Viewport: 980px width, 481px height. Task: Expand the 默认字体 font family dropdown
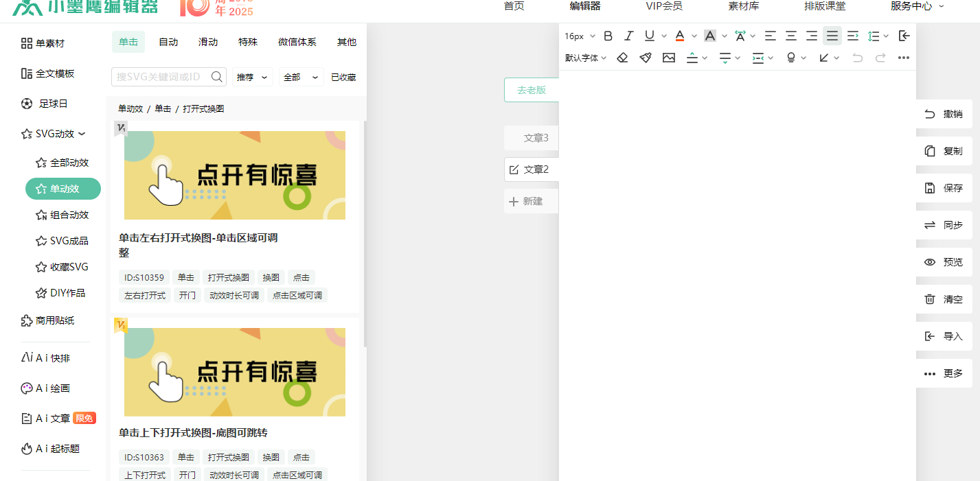(x=586, y=58)
